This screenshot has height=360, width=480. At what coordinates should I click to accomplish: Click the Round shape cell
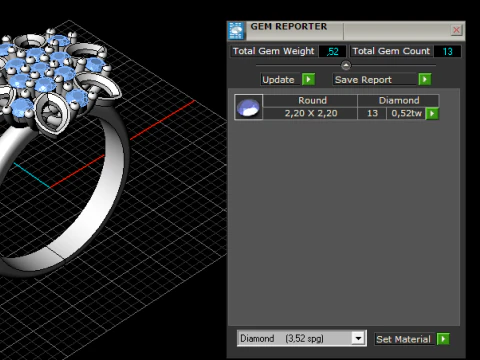click(x=310, y=100)
